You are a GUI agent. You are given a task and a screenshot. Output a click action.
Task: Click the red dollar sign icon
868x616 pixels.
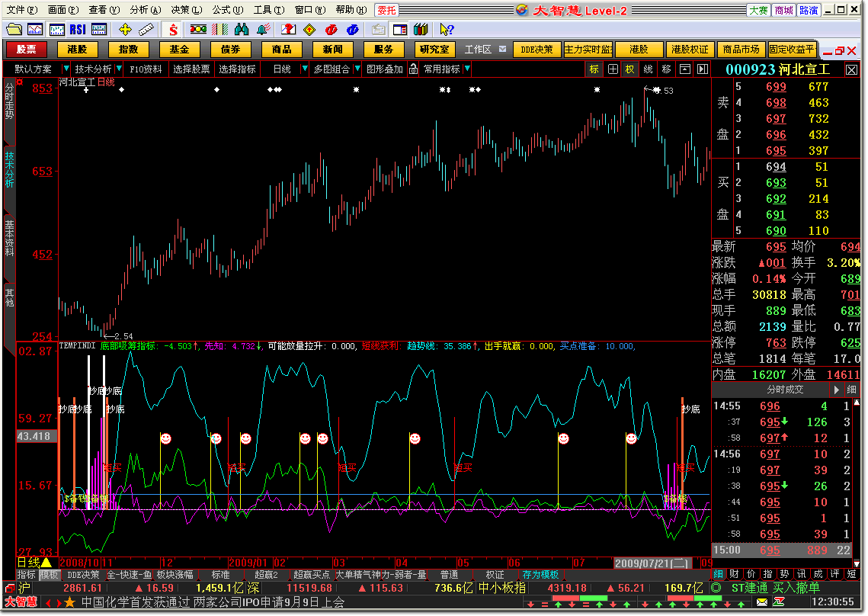click(173, 30)
